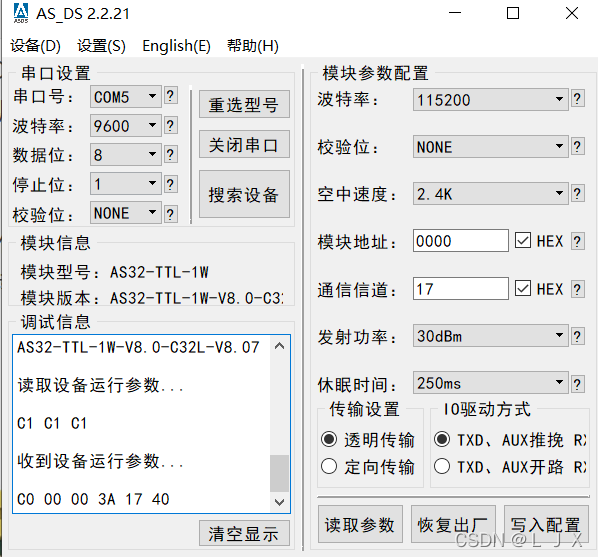Open the 设置(S) menu
This screenshot has height=557, width=598.
click(x=101, y=46)
